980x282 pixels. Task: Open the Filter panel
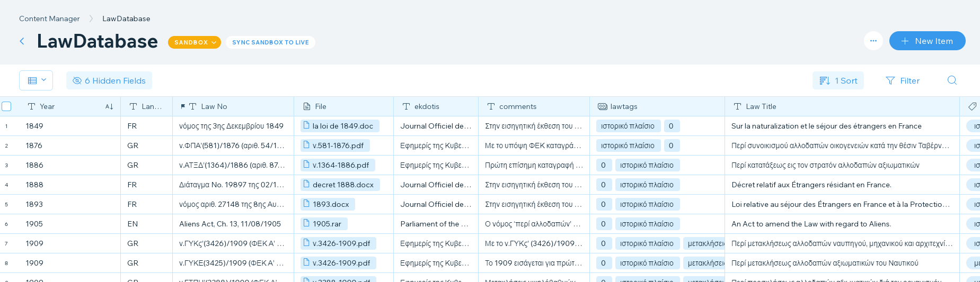pos(903,80)
